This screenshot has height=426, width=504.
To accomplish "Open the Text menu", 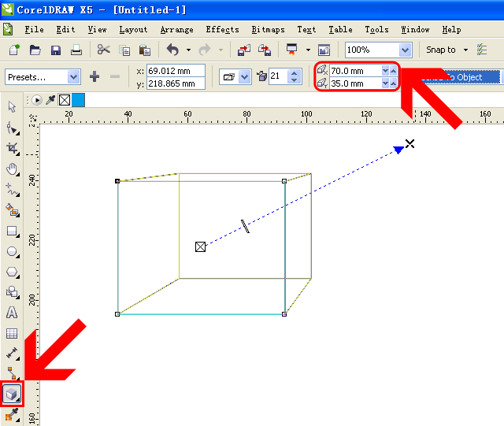I will coord(306,30).
